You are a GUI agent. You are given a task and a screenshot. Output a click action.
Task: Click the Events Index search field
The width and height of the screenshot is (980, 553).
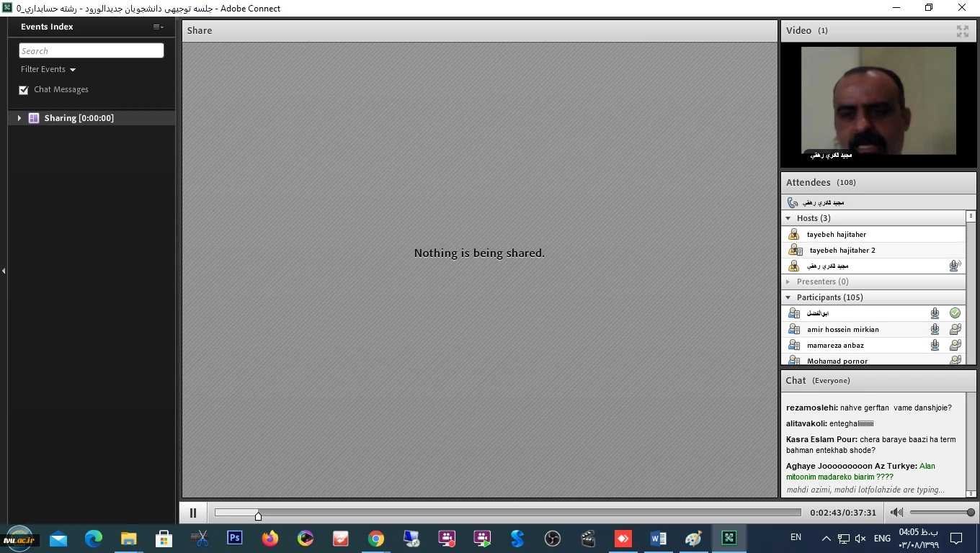(92, 50)
